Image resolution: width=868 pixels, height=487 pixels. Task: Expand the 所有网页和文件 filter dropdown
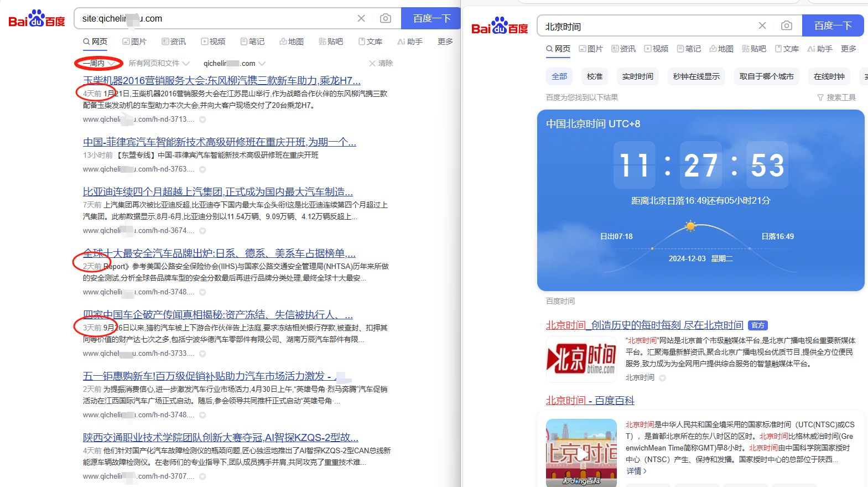[159, 63]
